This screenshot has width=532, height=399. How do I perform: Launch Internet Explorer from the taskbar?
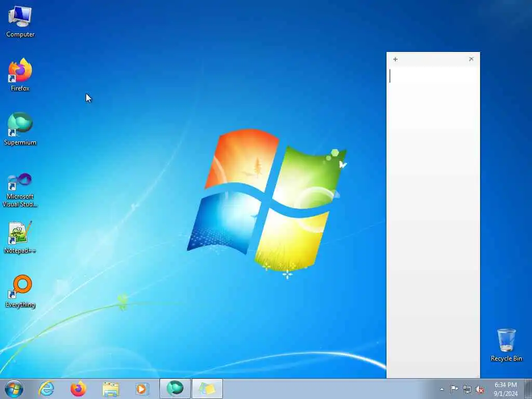tap(46, 389)
